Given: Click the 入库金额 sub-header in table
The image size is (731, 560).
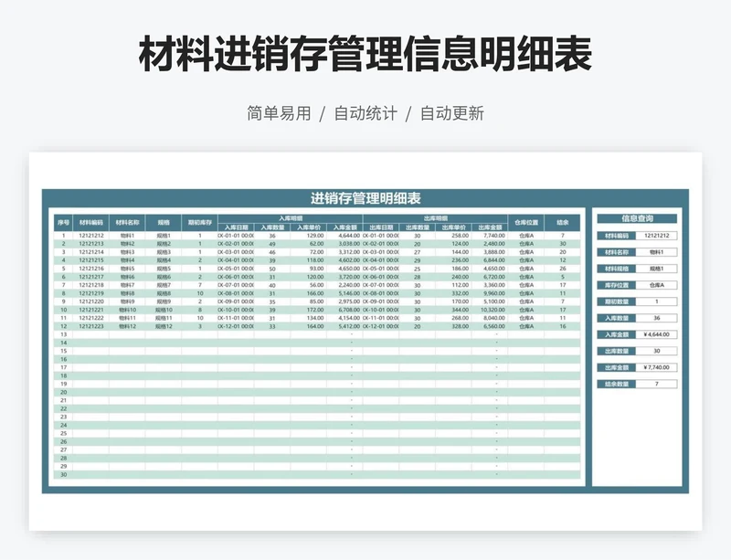Looking at the screenshot, I should (x=345, y=227).
